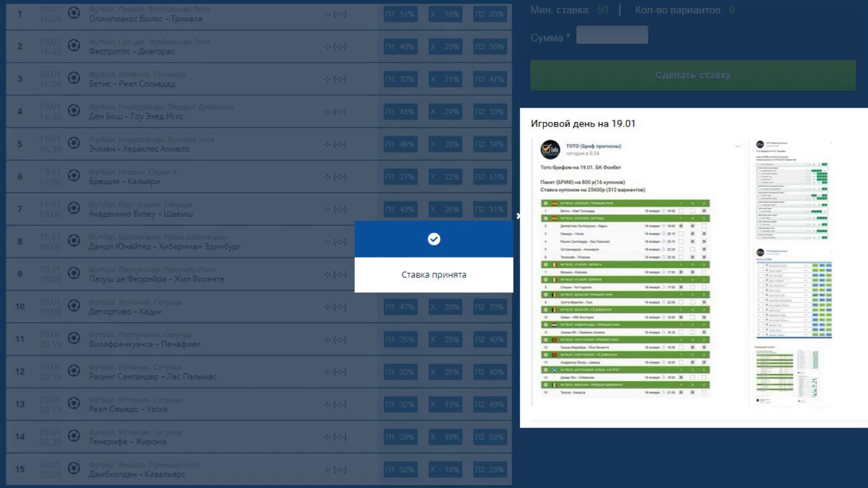Select П2 33% for Олимпиакос Волос – Трикала
The width and height of the screenshot is (868, 488).
(490, 14)
